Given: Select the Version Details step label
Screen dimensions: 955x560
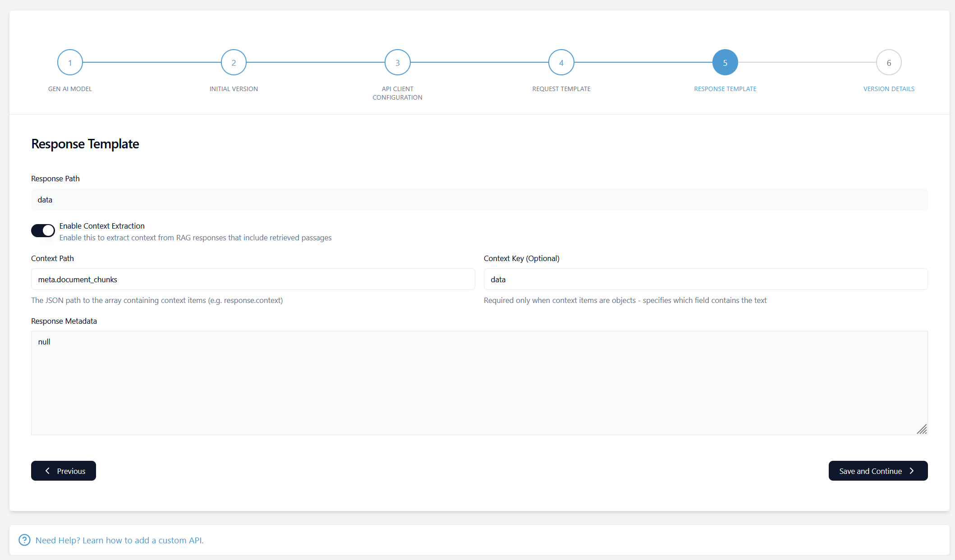Looking at the screenshot, I should 888,89.
